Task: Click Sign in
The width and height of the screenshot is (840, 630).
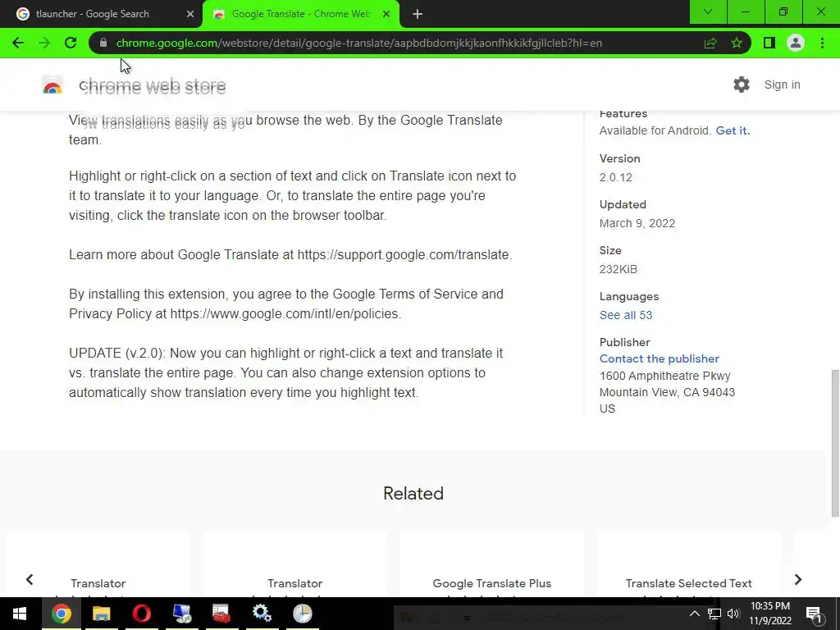Action: [782, 84]
